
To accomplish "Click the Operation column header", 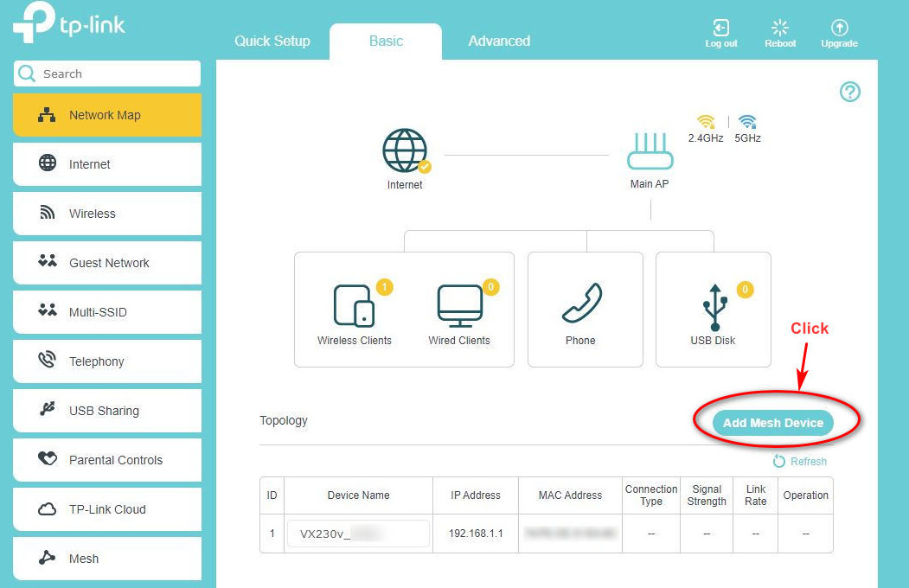I will click(x=806, y=495).
